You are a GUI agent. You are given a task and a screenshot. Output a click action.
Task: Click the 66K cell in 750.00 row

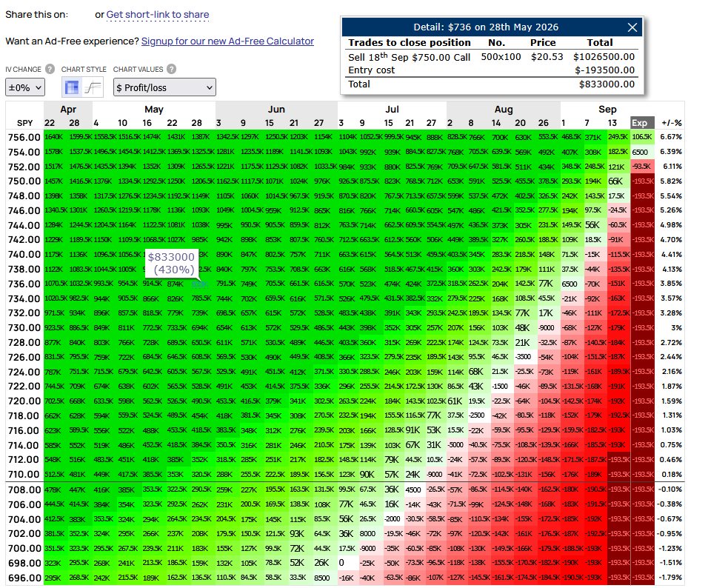click(615, 181)
